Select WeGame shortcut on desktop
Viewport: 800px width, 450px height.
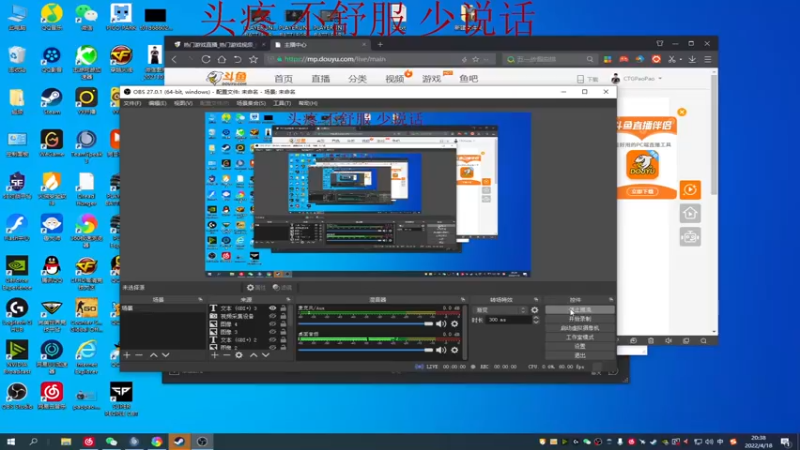pos(52,143)
